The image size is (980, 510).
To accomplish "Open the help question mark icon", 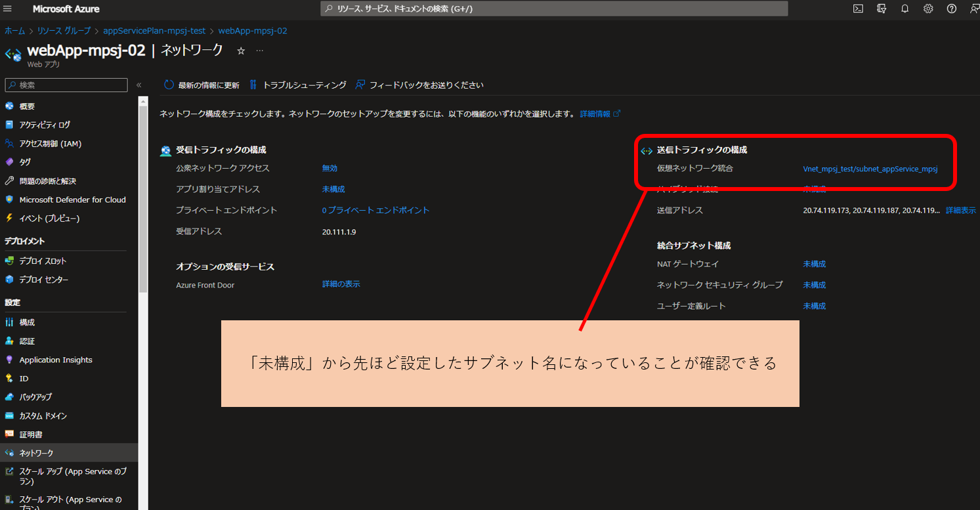I will [x=952, y=9].
